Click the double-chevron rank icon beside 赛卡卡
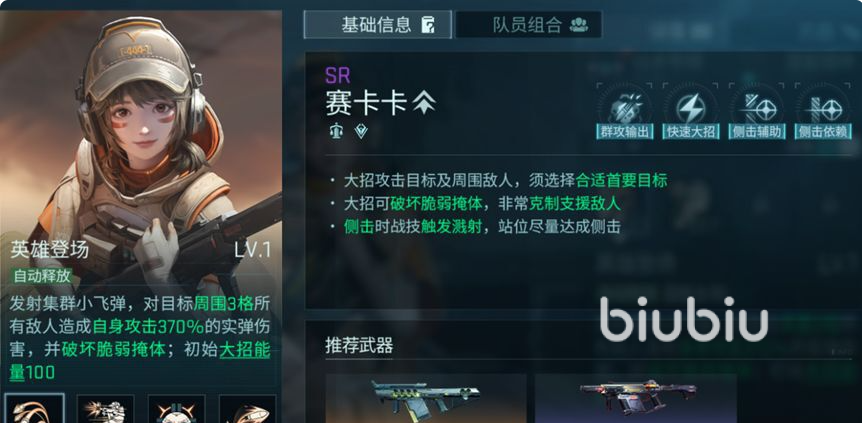Viewport: 862px width, 423px height. click(x=424, y=103)
